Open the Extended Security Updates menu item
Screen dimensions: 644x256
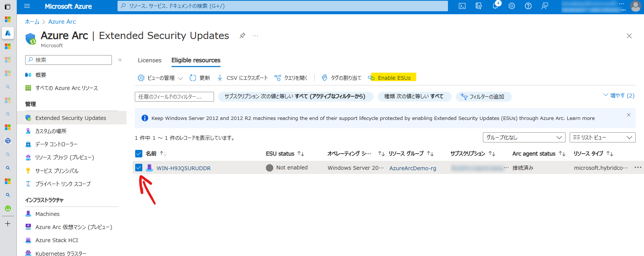pyautogui.click(x=71, y=118)
